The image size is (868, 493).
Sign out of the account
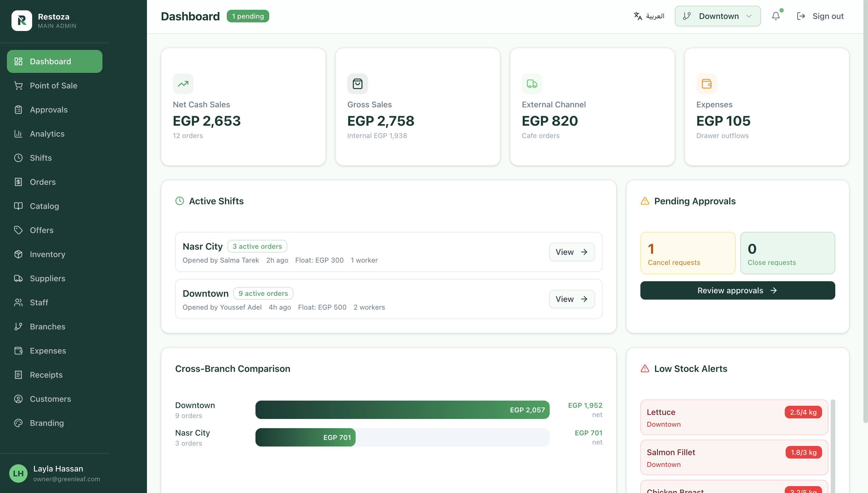tap(820, 16)
